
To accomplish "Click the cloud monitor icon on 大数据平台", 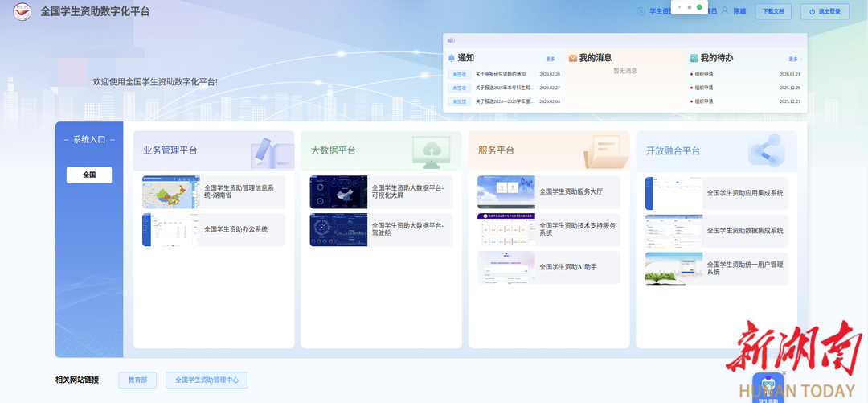I will 432,150.
